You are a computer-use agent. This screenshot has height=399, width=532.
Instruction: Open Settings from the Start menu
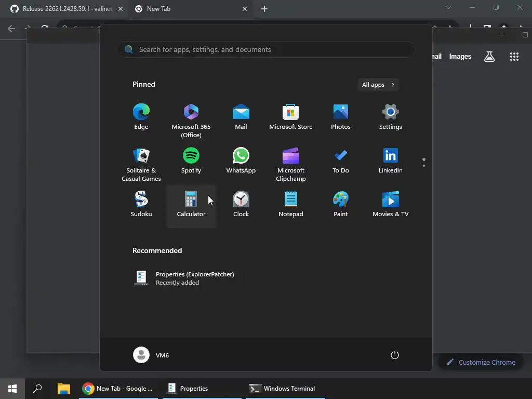391,117
